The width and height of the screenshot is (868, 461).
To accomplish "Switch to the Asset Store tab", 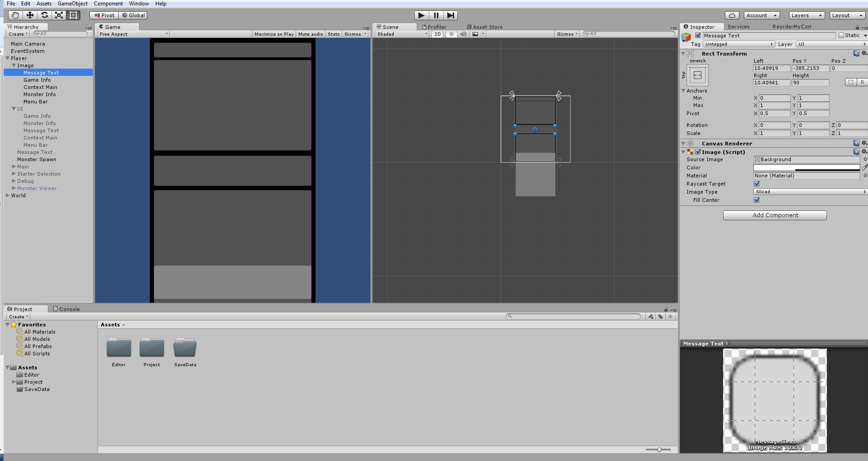I will pos(485,27).
